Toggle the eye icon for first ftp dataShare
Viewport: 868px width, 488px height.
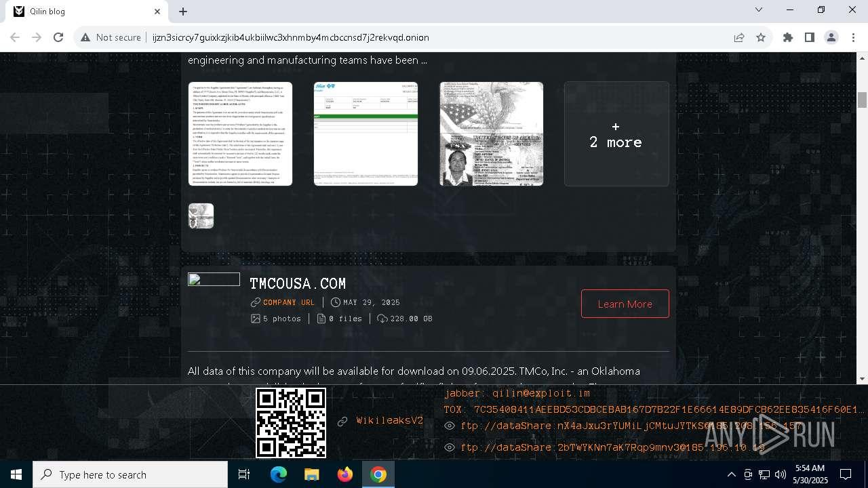[x=449, y=426]
